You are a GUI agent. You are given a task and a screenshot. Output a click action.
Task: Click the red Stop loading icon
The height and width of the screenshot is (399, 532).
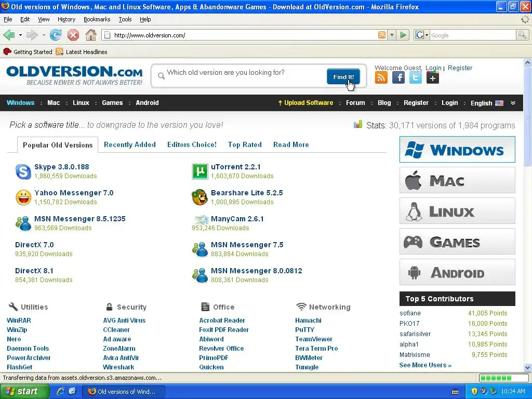click(73, 35)
